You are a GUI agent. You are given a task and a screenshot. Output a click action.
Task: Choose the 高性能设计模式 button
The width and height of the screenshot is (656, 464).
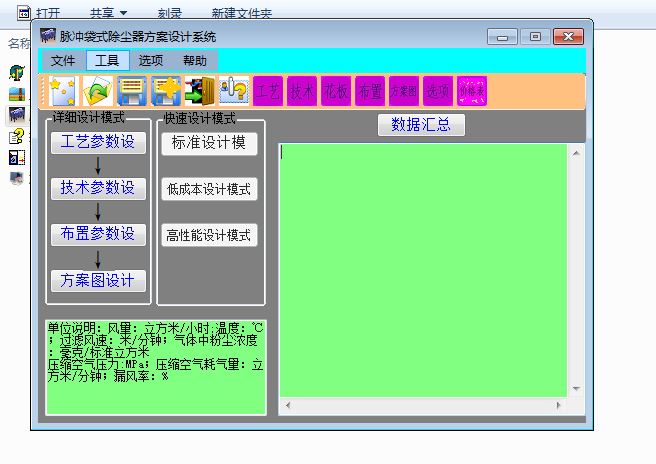coord(209,235)
